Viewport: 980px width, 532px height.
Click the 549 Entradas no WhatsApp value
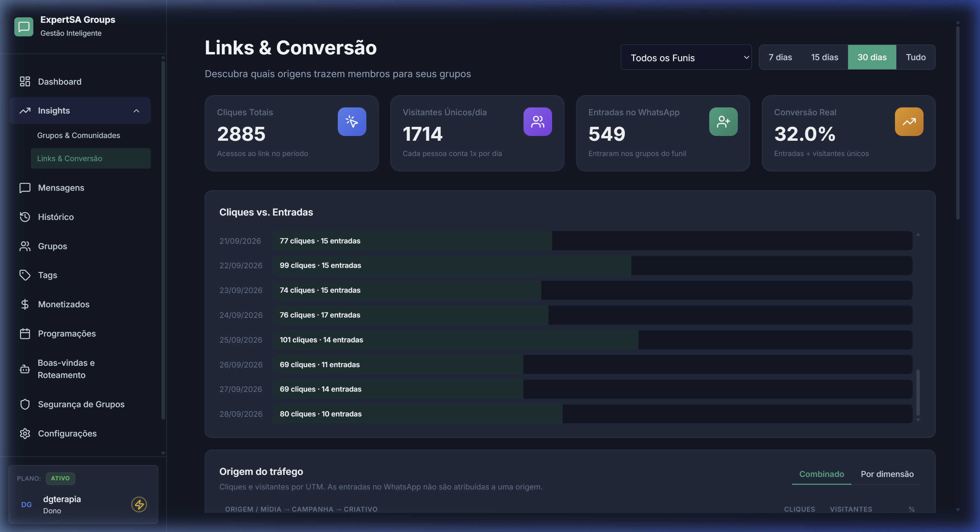(607, 134)
